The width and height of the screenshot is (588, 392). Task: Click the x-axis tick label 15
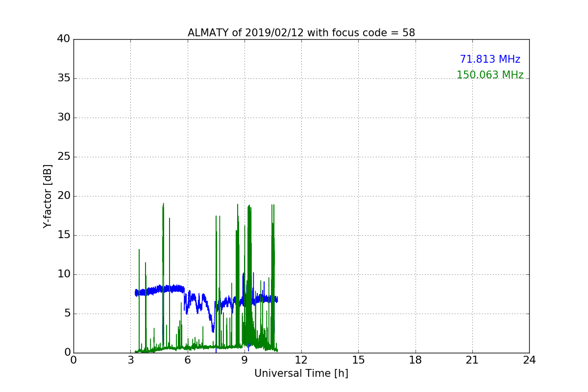point(359,360)
